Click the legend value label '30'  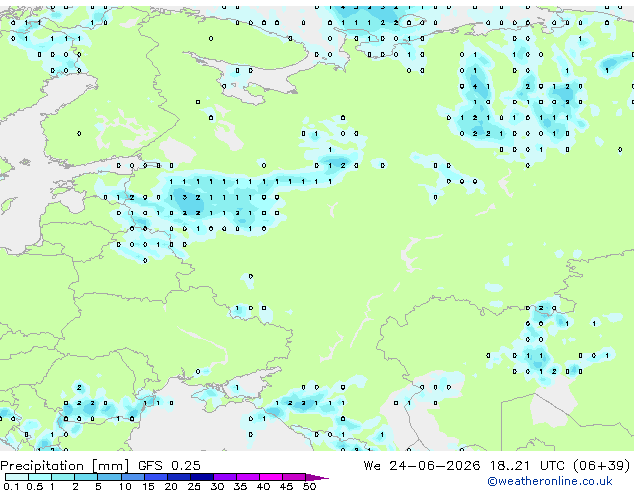[217, 486]
